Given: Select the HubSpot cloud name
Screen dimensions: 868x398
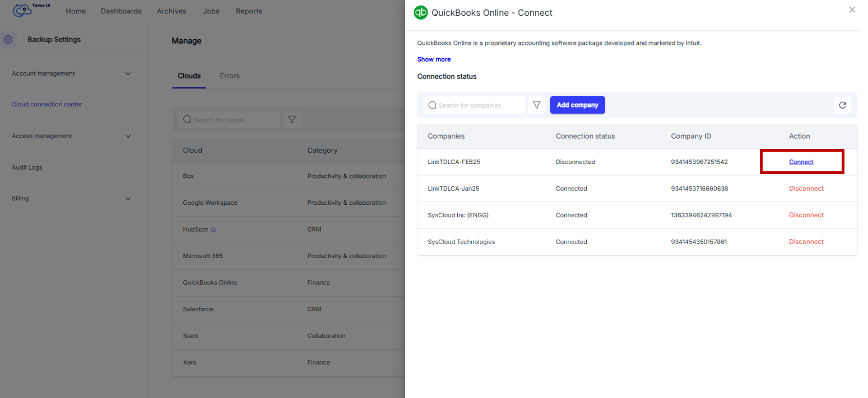Looking at the screenshot, I should (196, 230).
